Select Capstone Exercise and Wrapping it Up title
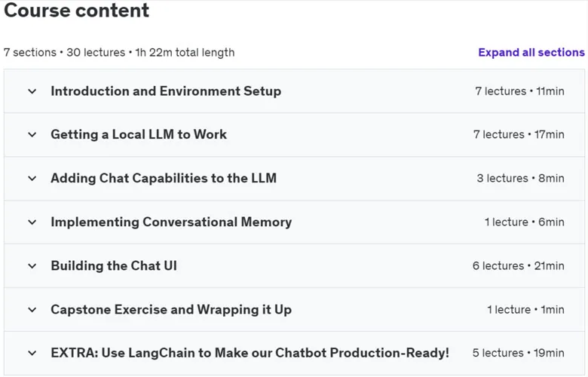Viewport: 588px width, 377px height. [171, 310]
